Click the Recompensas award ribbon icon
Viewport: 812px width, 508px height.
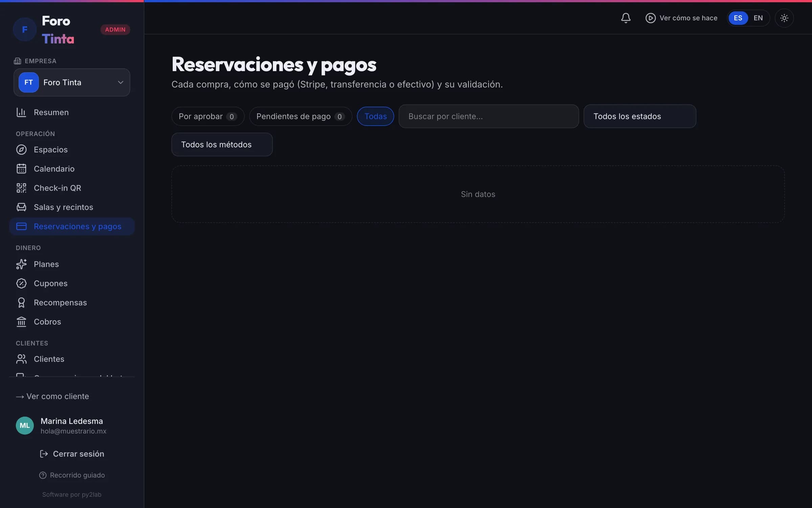(21, 303)
